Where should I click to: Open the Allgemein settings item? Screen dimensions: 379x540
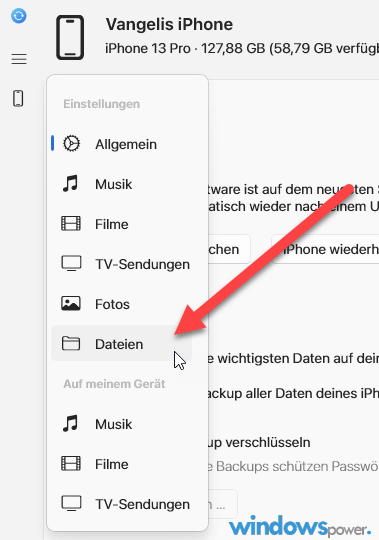tap(121, 144)
